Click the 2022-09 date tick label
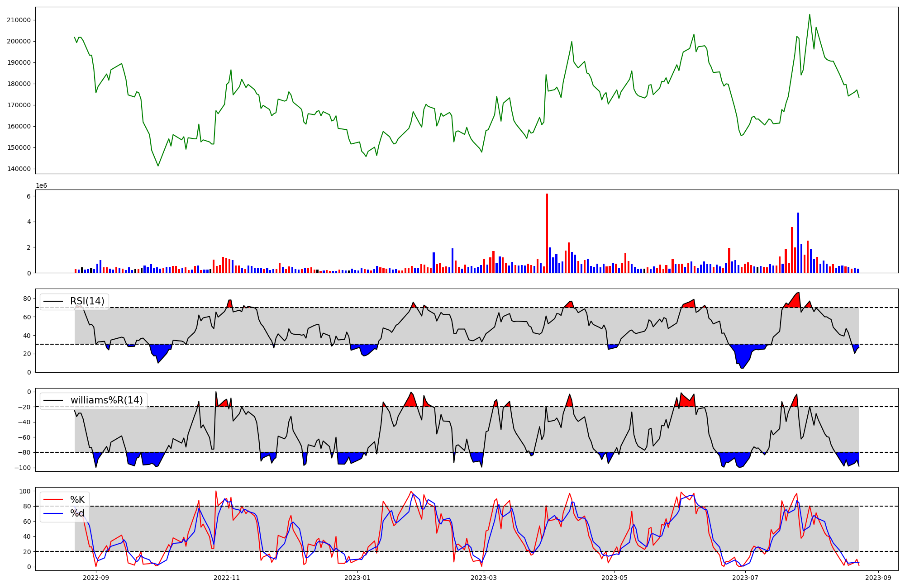This screenshot has width=905, height=588. [x=96, y=578]
